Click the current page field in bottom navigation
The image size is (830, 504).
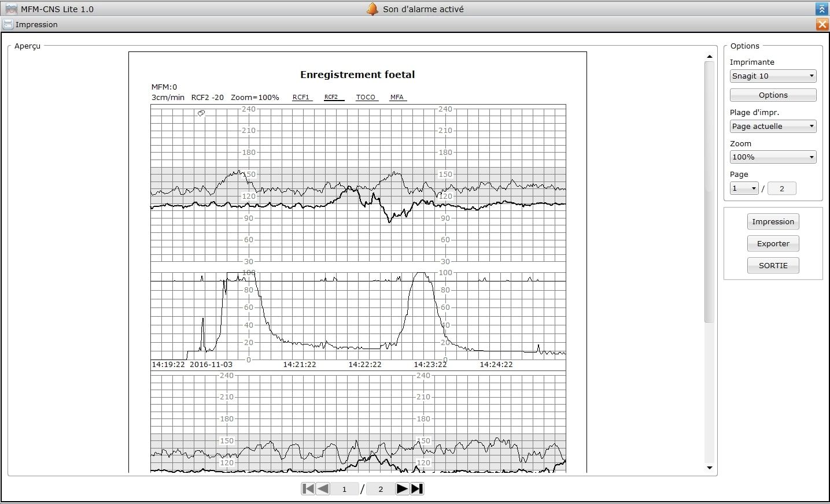pyautogui.click(x=345, y=489)
